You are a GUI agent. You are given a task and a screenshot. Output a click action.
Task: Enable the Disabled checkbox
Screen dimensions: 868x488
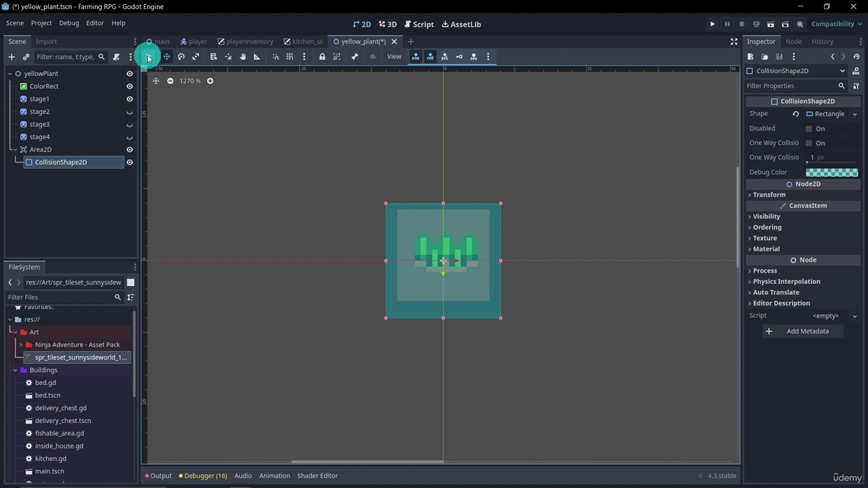pyautogui.click(x=808, y=129)
